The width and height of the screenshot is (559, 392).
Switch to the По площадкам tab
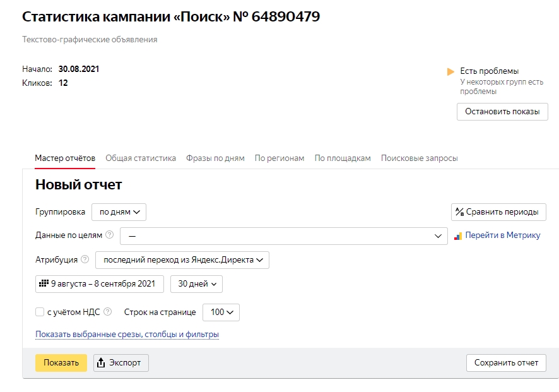(x=343, y=158)
